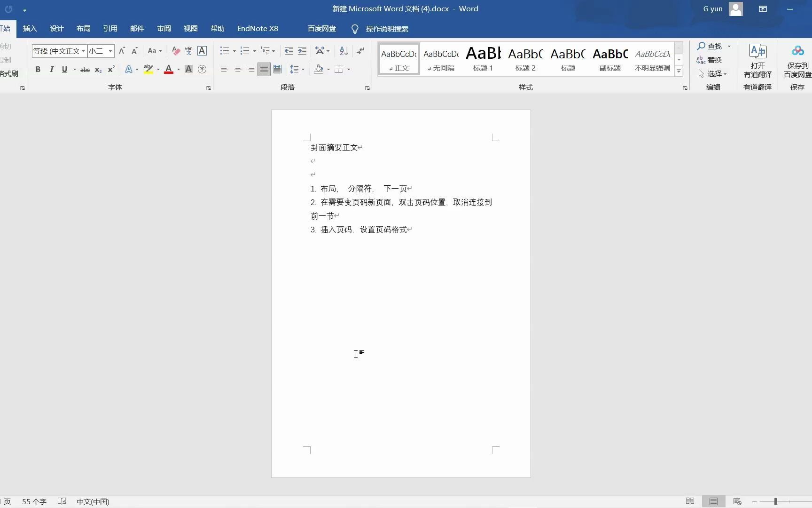This screenshot has height=508, width=812.
Task: Open the sort icon in paragraph group
Action: pyautogui.click(x=343, y=51)
